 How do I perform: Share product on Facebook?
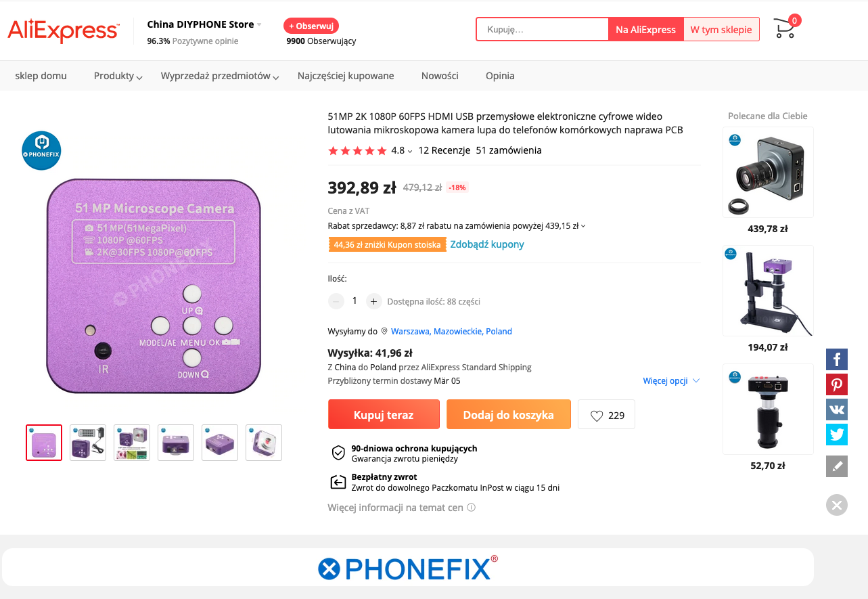pyautogui.click(x=837, y=359)
